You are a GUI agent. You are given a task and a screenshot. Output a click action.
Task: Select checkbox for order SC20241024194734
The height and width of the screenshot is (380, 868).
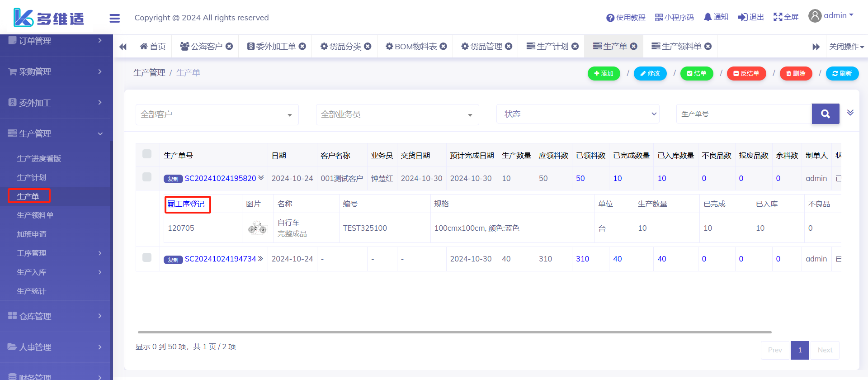pyautogui.click(x=147, y=257)
